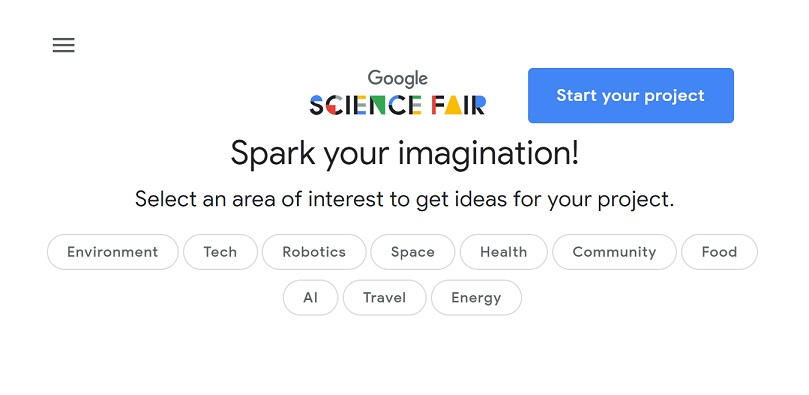Click the S letter in SCIENCE logo
The width and height of the screenshot is (809, 395).
tap(316, 105)
